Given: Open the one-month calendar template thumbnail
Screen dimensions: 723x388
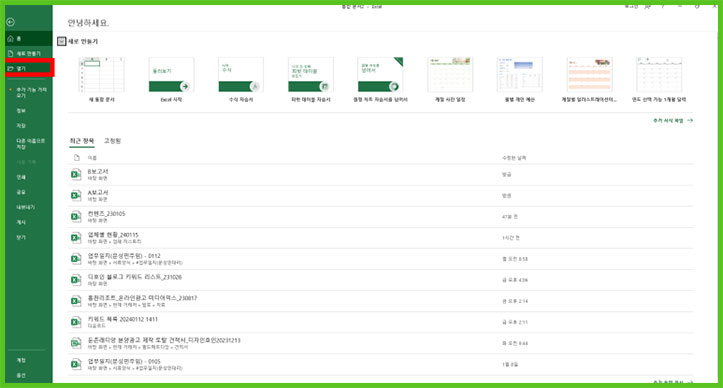Looking at the screenshot, I should [659, 75].
